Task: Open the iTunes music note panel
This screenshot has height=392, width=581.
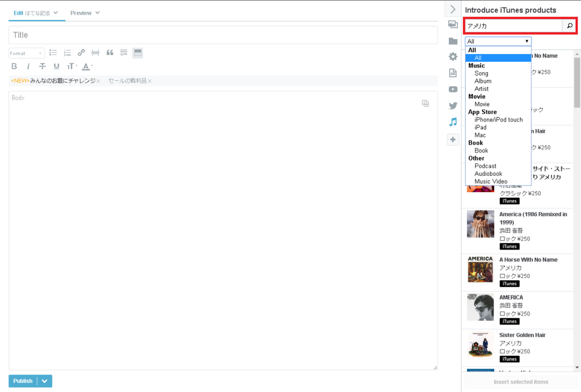Action: click(453, 122)
